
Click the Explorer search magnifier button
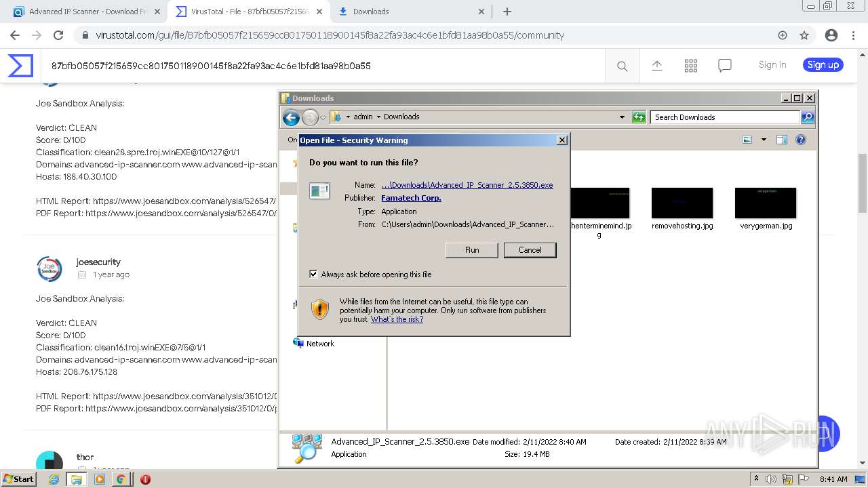coord(807,117)
